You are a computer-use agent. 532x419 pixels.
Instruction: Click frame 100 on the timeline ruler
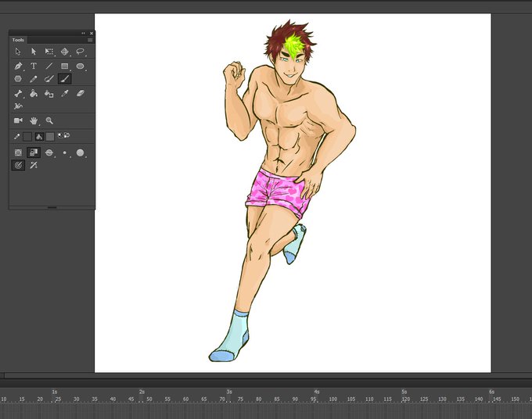tap(332, 399)
